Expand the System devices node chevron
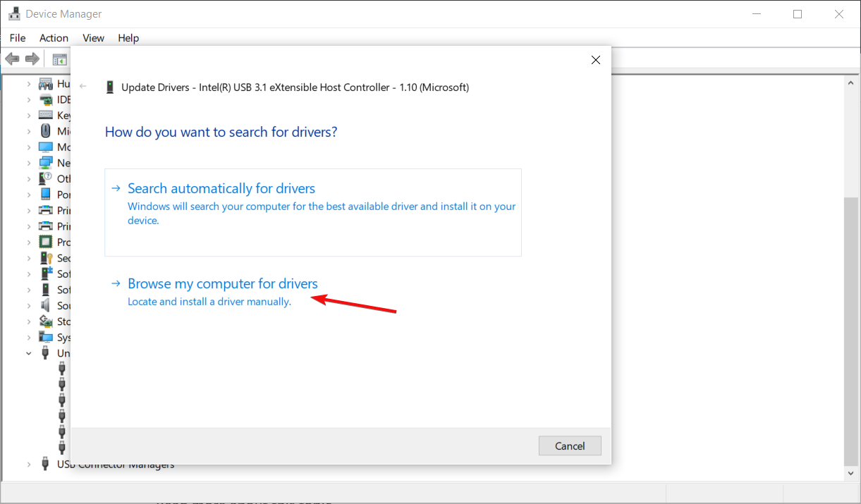This screenshot has height=504, width=861. click(x=29, y=337)
